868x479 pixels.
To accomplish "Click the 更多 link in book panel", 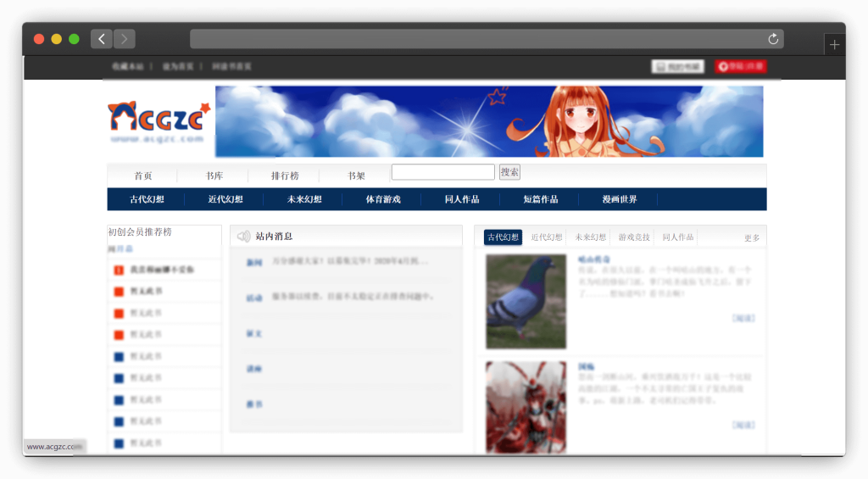I will (x=752, y=238).
